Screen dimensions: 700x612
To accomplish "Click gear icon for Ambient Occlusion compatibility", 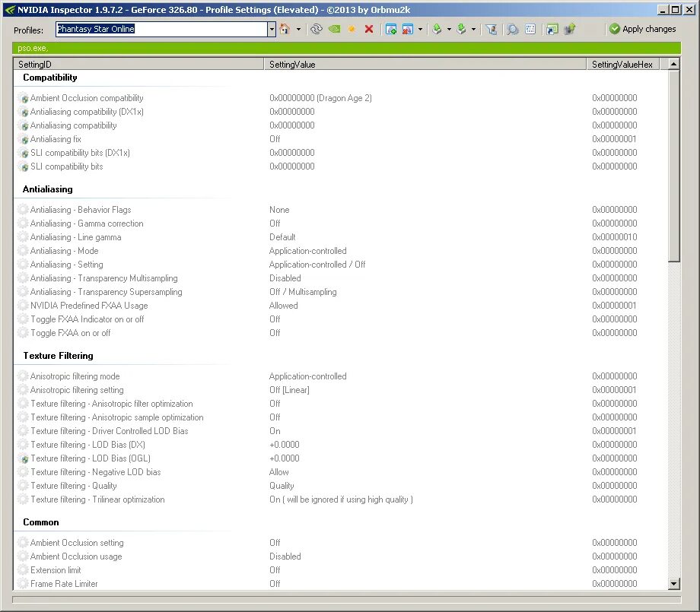I will pos(24,98).
